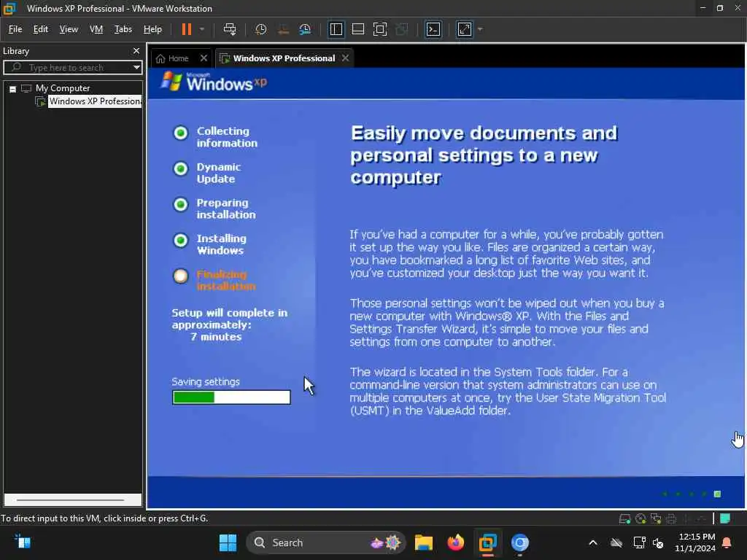Click the Unity mode toolbar icon

coord(402,29)
